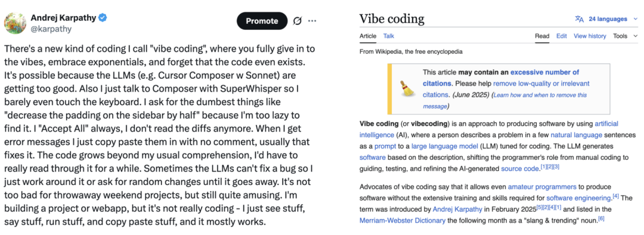Click Andrej Karpathy's profile avatar
Viewport: 644px width, 235px height.
(x=15, y=23)
